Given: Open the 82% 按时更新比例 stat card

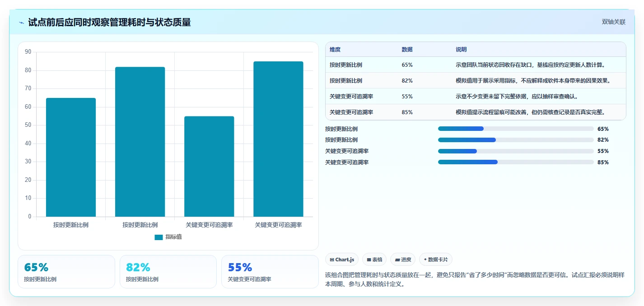Looking at the screenshot, I should tap(168, 272).
